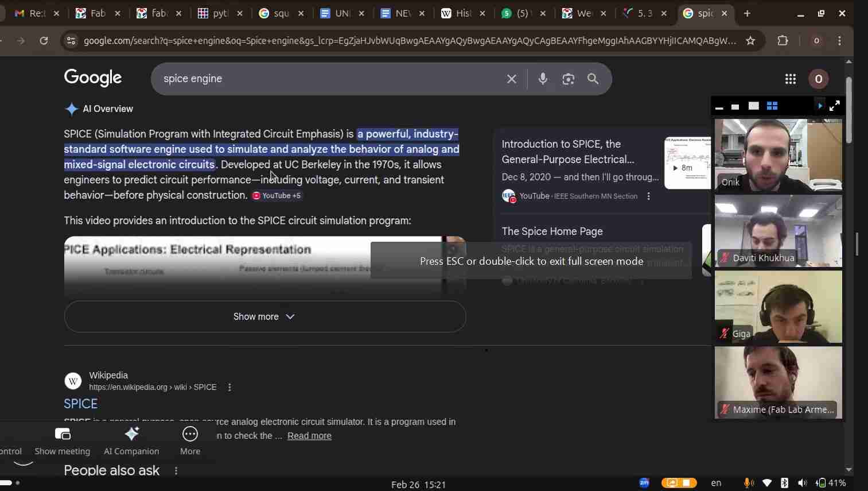The width and height of the screenshot is (868, 491).
Task: Open the Bluetooth tray icon
Action: [784, 484]
